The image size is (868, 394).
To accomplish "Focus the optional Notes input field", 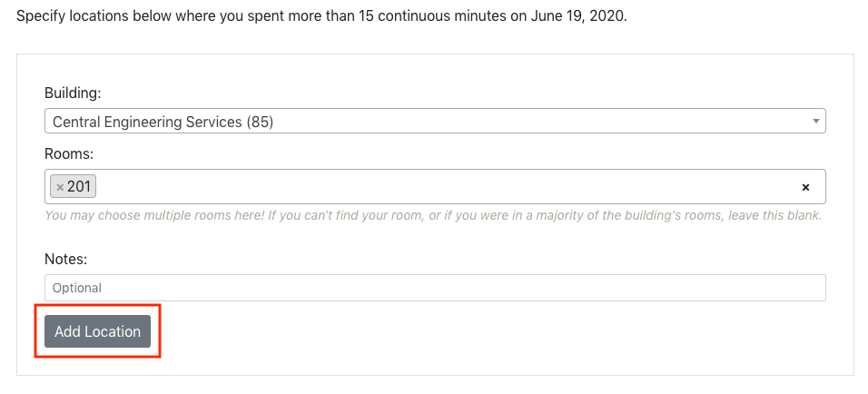I will [435, 288].
